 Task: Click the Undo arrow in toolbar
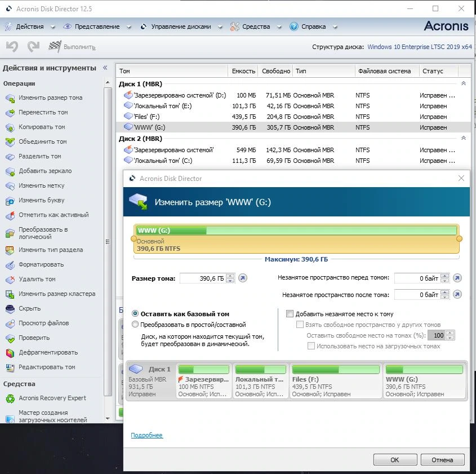pyautogui.click(x=12, y=47)
